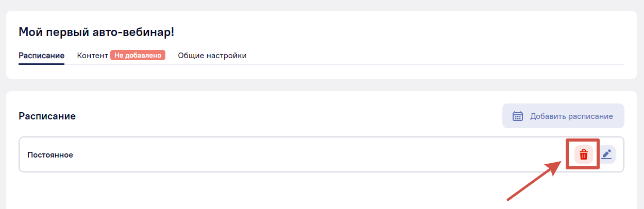644x209 pixels.
Task: Switch to the Расписание tab
Action: click(x=41, y=56)
